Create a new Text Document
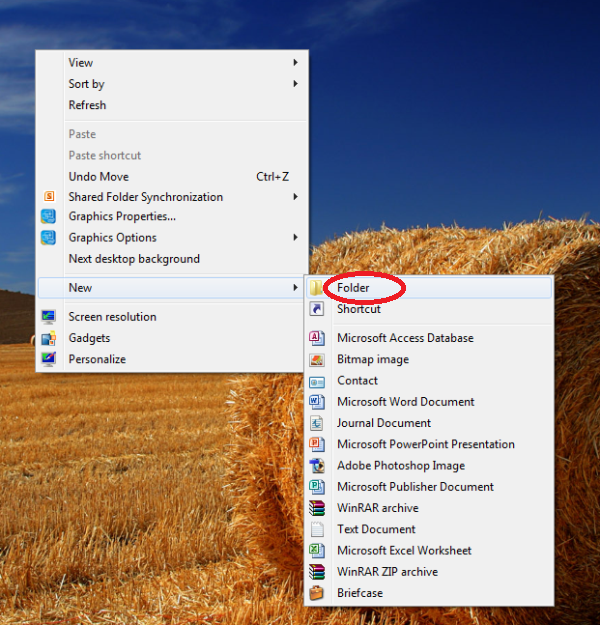This screenshot has height=625, width=600. click(x=429, y=529)
